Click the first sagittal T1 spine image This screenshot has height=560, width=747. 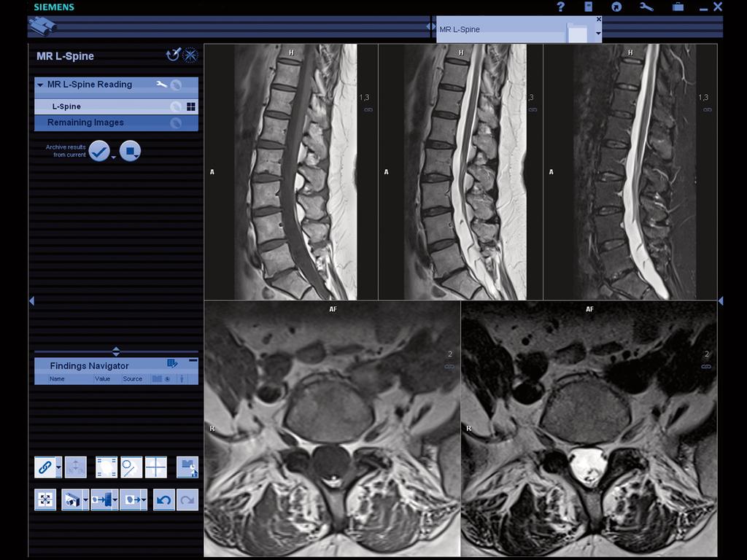(291, 171)
